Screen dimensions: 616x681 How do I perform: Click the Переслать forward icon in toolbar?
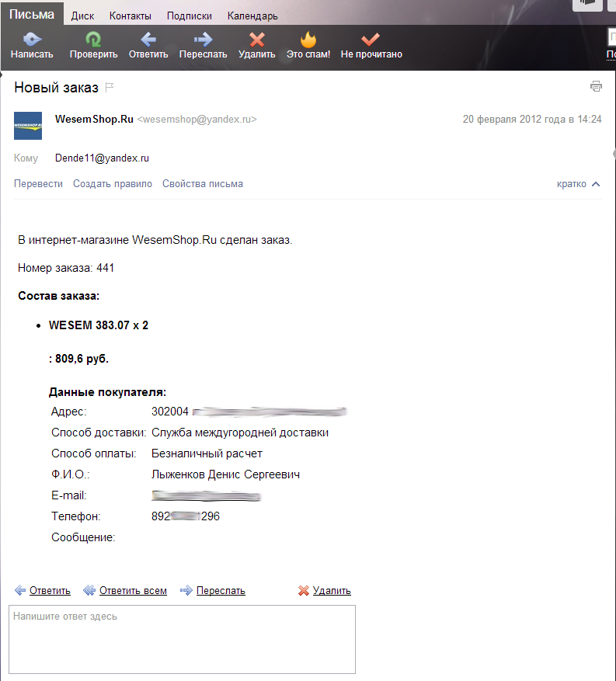pos(203,40)
